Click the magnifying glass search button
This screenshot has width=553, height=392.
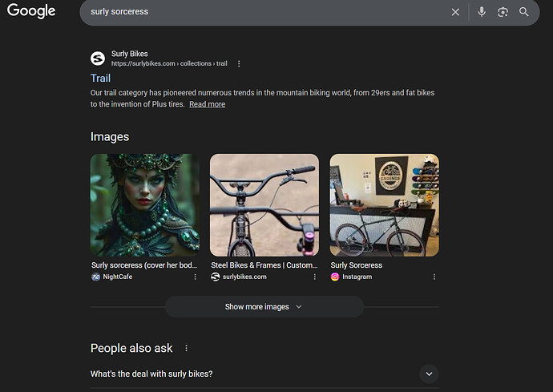(524, 12)
